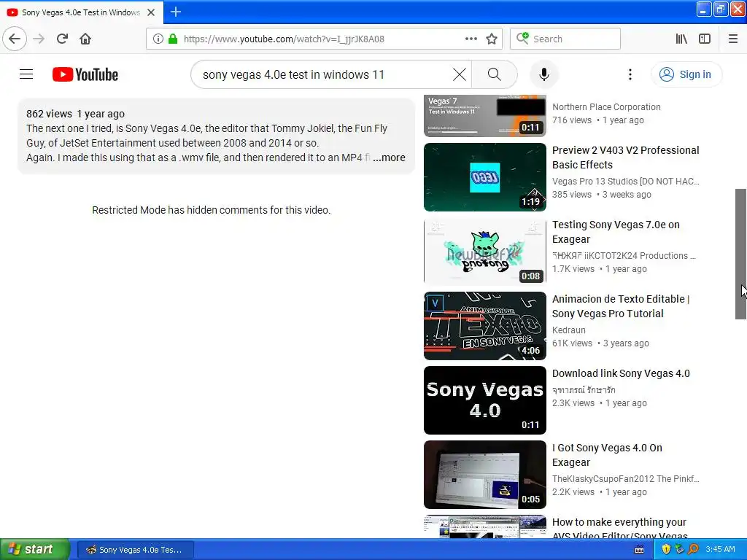
Task: Click the magnifier icon in system tray
Action: pos(693,549)
